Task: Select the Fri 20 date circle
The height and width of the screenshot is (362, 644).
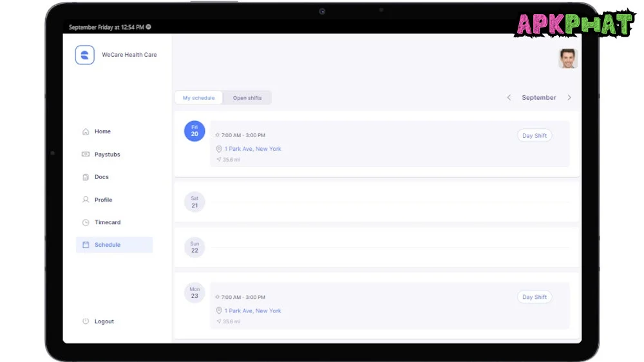Action: pyautogui.click(x=194, y=131)
